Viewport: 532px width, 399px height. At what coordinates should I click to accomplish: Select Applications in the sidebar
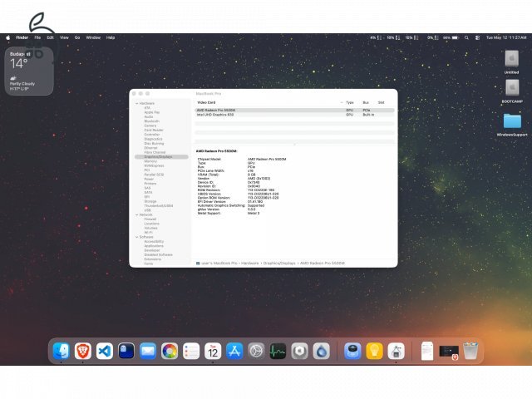tap(154, 246)
